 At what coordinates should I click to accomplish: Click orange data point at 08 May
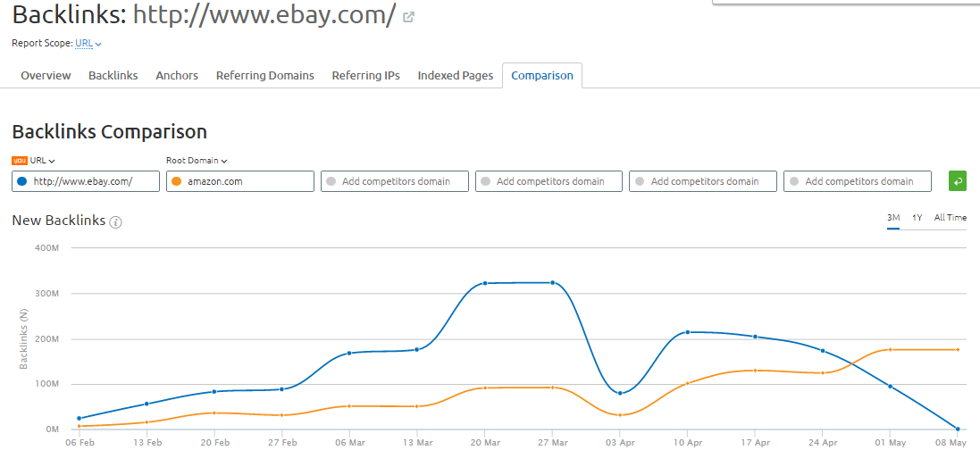957,349
